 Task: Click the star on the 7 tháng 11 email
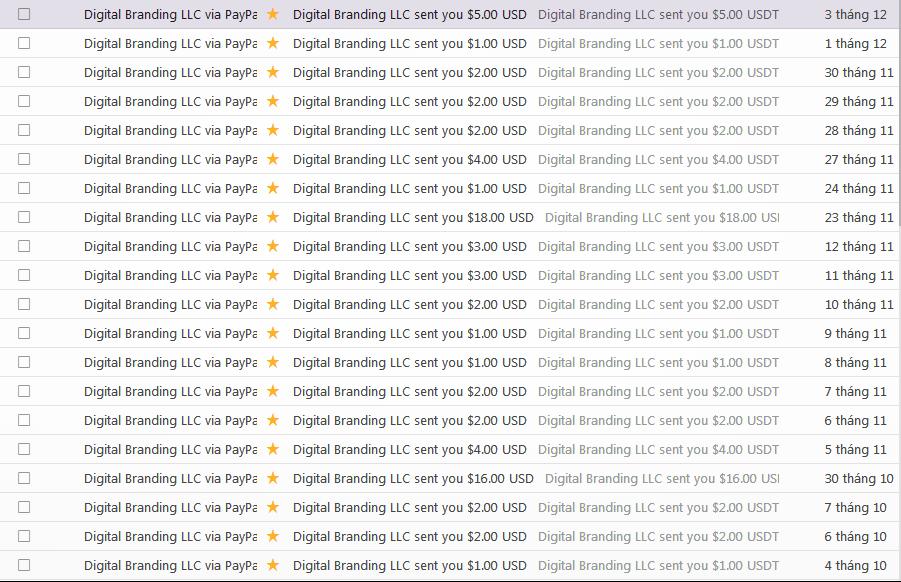click(273, 391)
